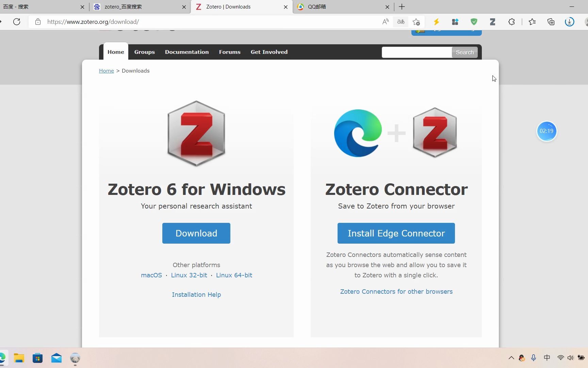
Task: Open the Installation Help link
Action: click(x=196, y=294)
